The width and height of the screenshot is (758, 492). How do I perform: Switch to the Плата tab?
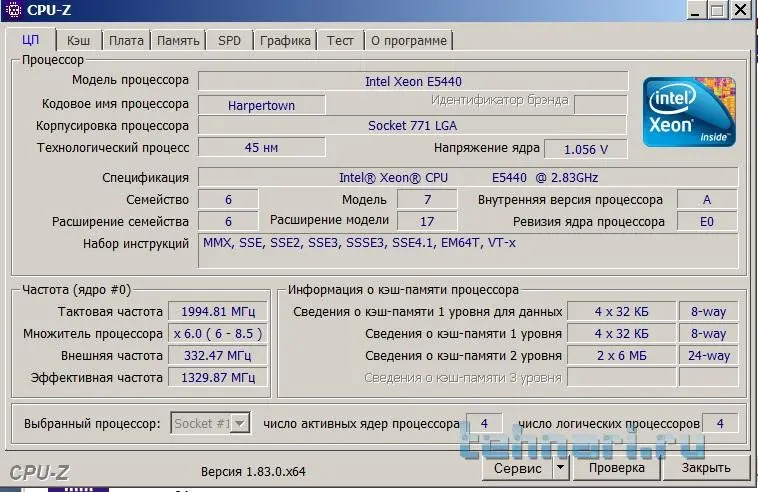point(126,41)
